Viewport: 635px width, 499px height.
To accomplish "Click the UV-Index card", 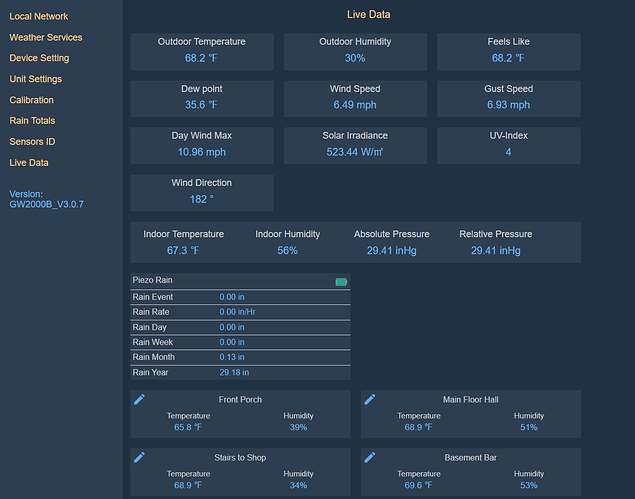I will (x=508, y=145).
